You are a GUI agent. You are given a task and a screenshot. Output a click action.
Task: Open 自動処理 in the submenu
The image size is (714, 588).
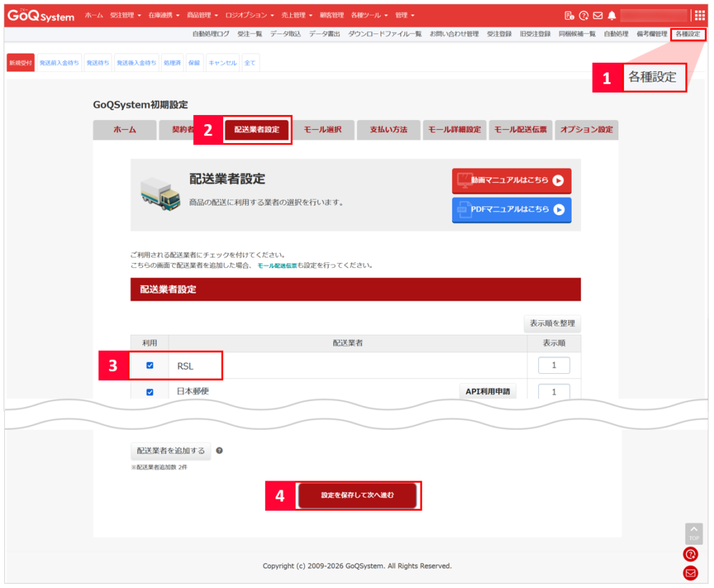616,34
